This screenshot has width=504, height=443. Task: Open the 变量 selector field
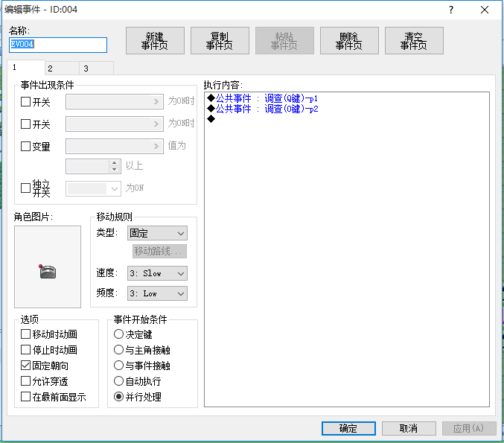(x=115, y=146)
